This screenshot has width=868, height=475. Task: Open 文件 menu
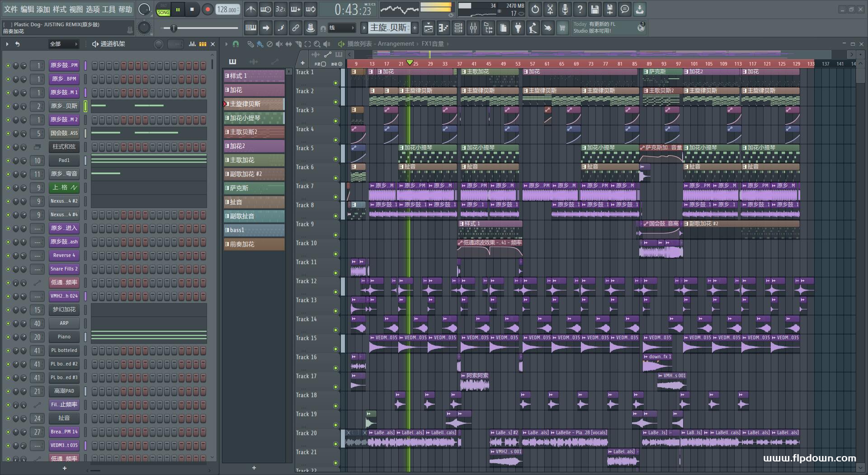10,9
